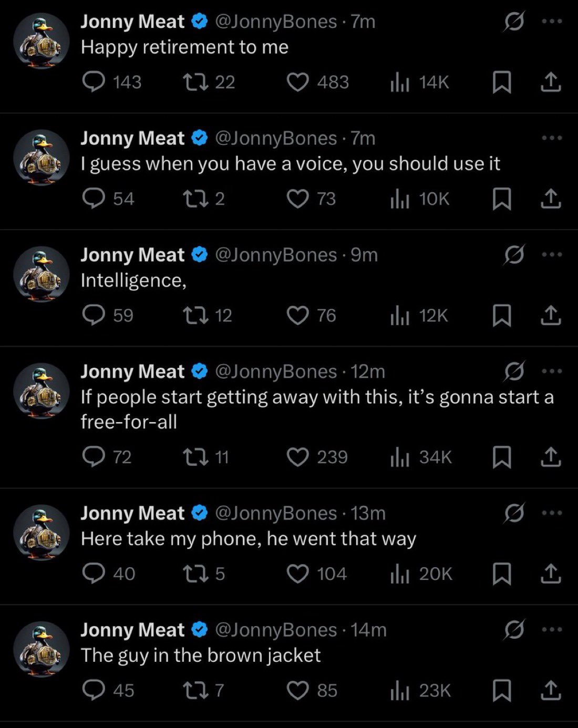Like the "when you have a voice" tweet

tap(297, 199)
